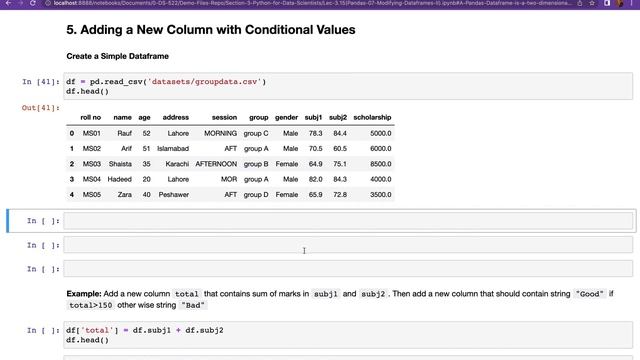
Task: Click the scholarship value 5000.0
Action: click(x=380, y=133)
